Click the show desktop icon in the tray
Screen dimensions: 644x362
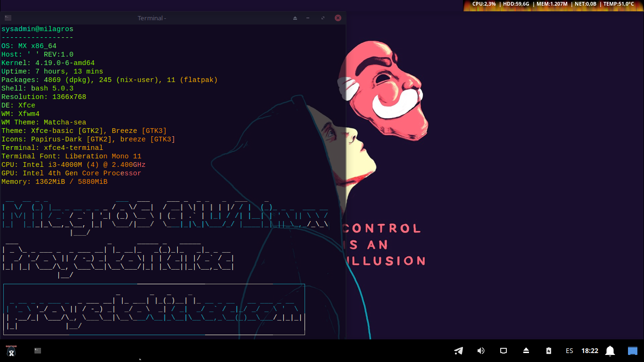click(632, 351)
